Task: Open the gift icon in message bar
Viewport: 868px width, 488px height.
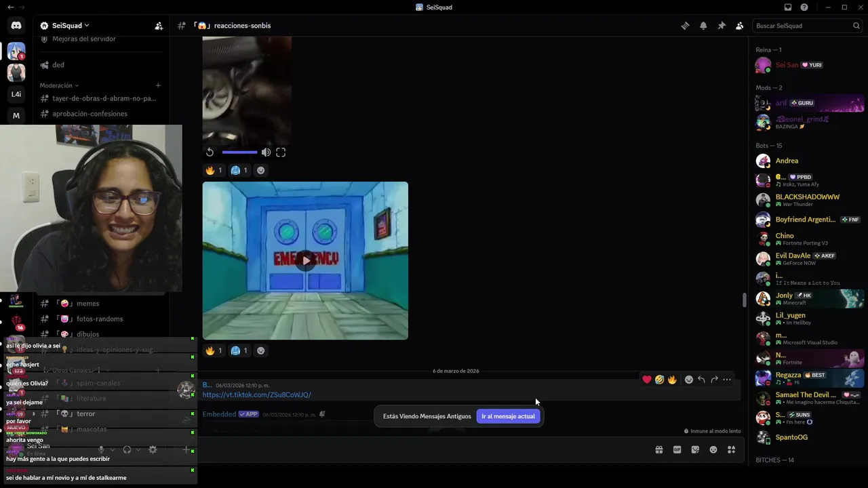Action: click(x=658, y=449)
